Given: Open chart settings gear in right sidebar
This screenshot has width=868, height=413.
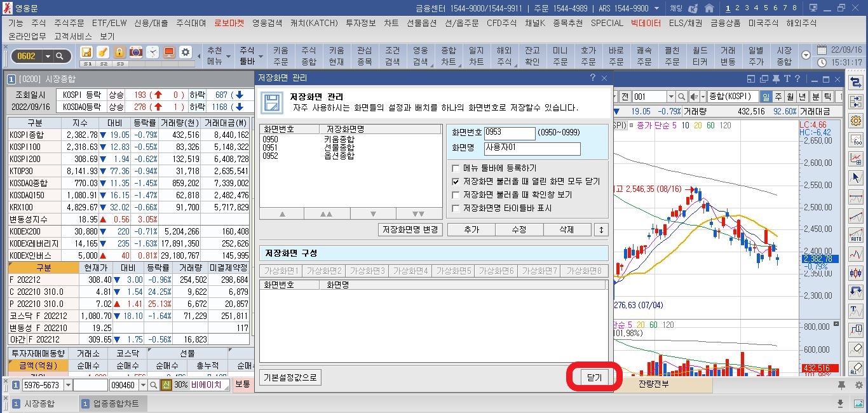Looking at the screenshot, I should pyautogui.click(x=855, y=121).
